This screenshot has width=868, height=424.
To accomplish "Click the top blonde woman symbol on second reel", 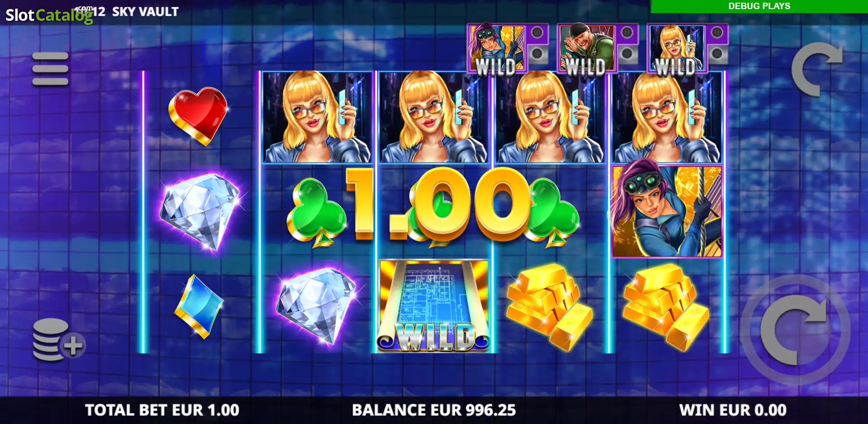I will [317, 117].
